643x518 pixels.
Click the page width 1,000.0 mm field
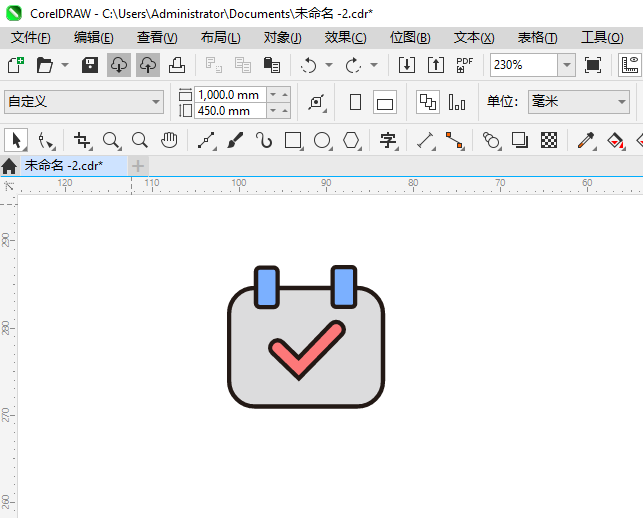pyautogui.click(x=230, y=95)
